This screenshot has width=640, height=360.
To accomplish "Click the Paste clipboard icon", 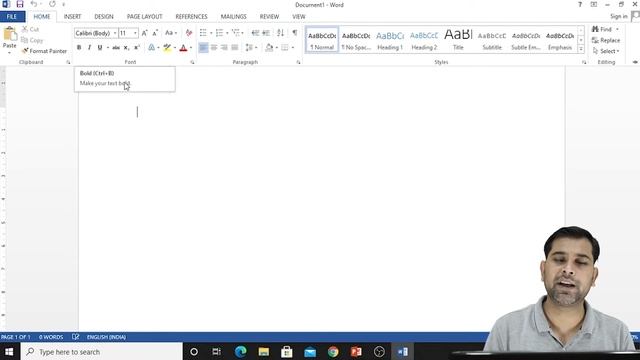I will click(9, 34).
